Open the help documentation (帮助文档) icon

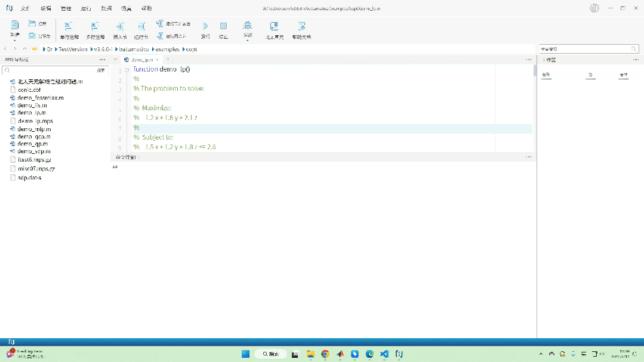[x=301, y=26]
